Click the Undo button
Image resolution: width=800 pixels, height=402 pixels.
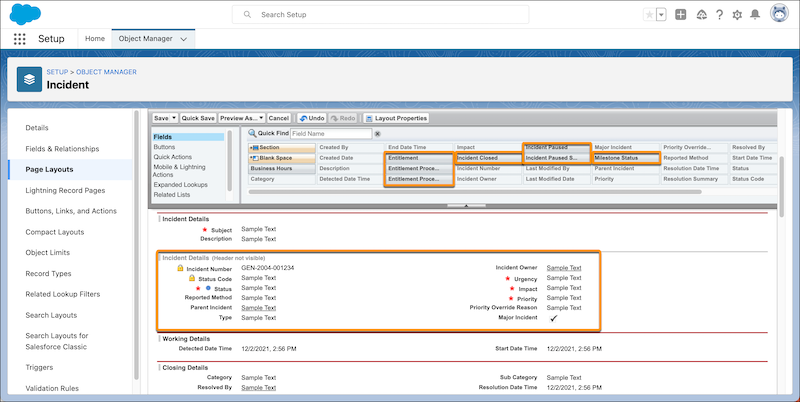(x=312, y=118)
